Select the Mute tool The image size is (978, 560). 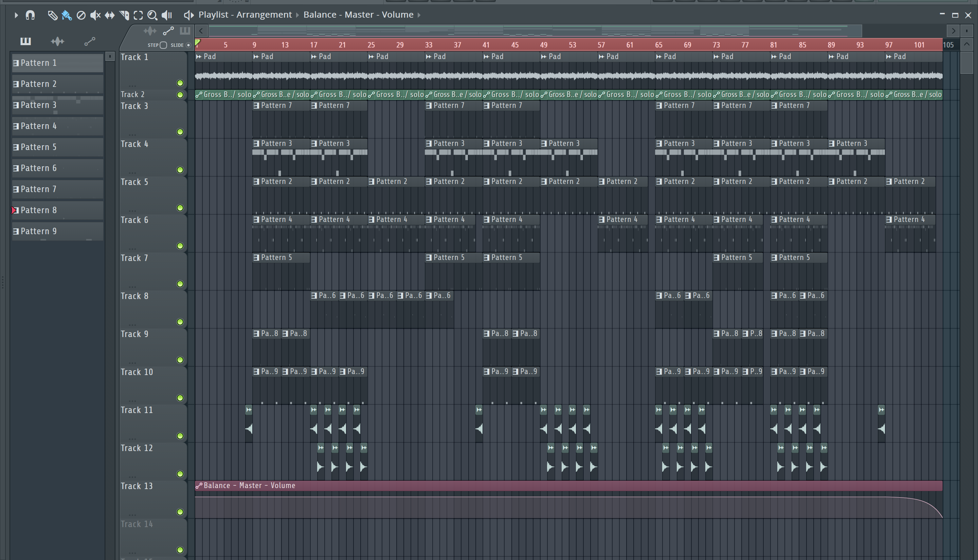click(95, 15)
